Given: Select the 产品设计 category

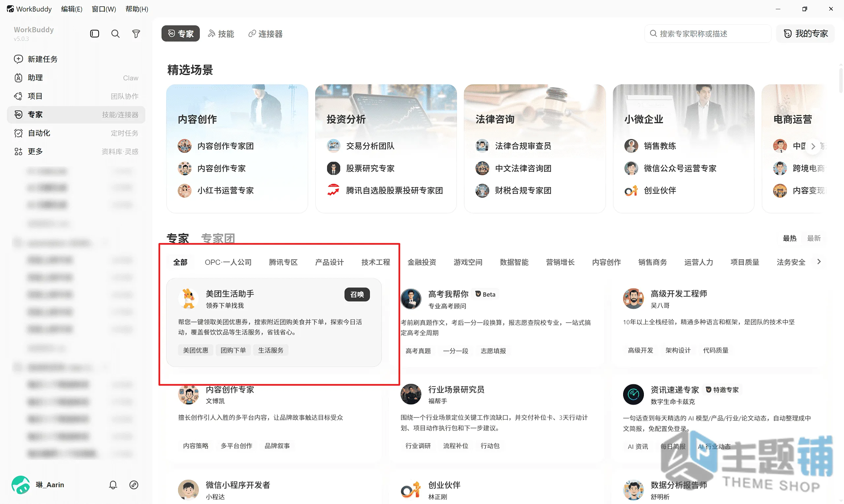Looking at the screenshot, I should tap(329, 262).
